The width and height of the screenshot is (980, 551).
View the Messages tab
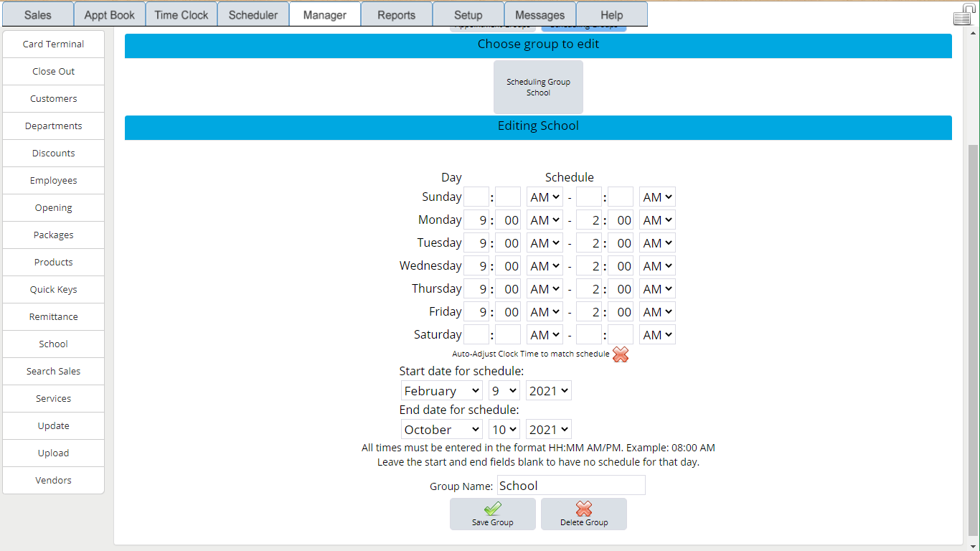[x=540, y=14]
